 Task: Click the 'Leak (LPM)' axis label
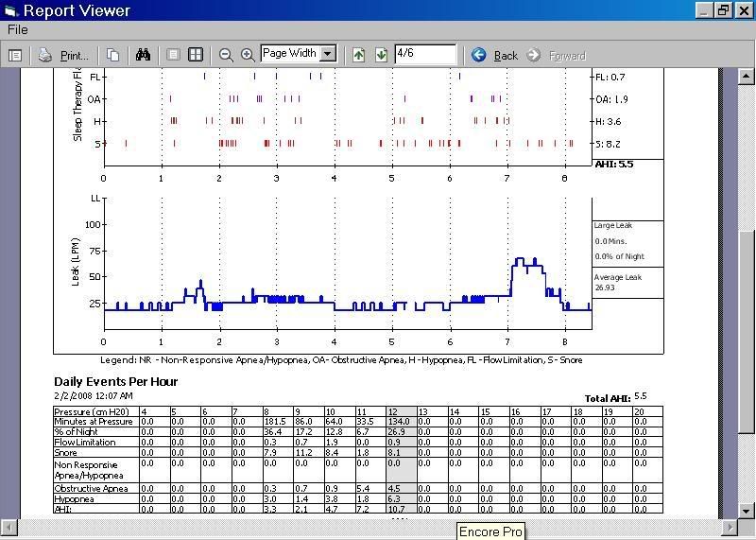point(76,262)
